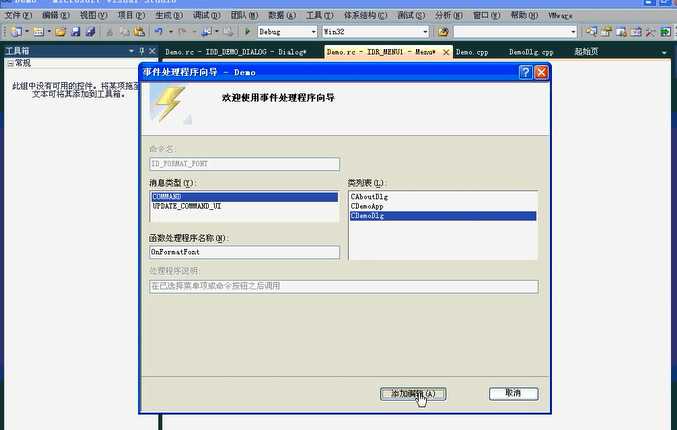
Task: Open the Debug configuration dropdown
Action: click(x=313, y=32)
